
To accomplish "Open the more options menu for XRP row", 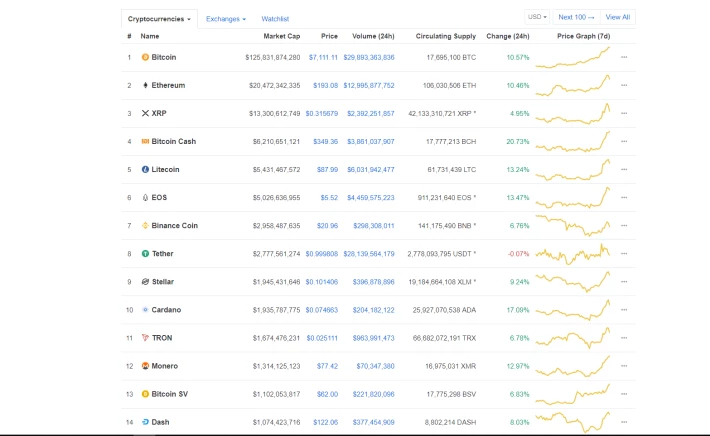I will 624,113.
